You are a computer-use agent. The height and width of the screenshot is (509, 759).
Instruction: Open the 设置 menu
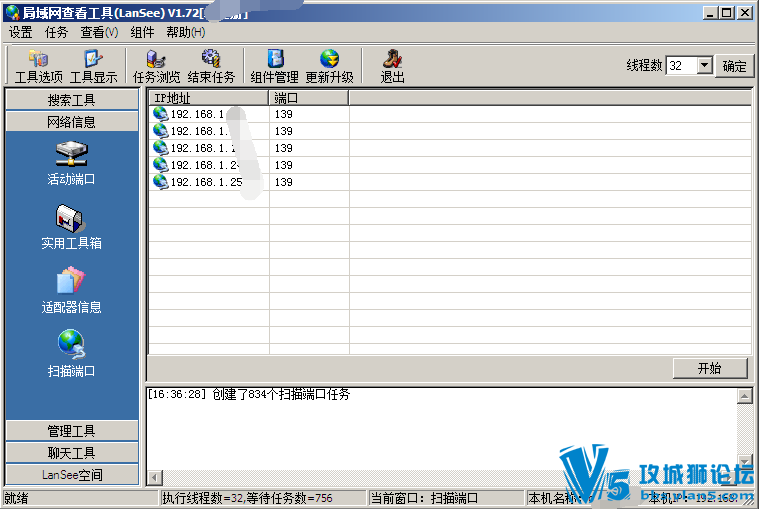click(x=20, y=32)
